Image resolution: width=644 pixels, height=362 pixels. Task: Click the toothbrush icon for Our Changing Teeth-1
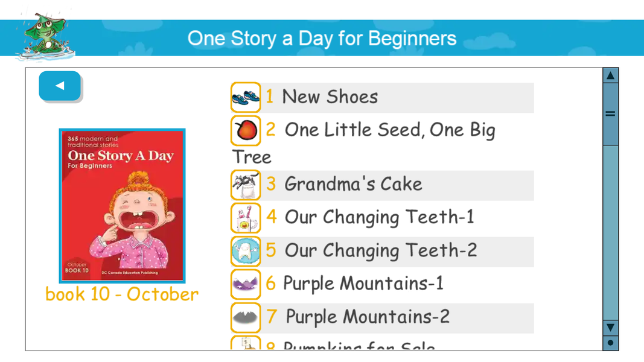tap(244, 218)
